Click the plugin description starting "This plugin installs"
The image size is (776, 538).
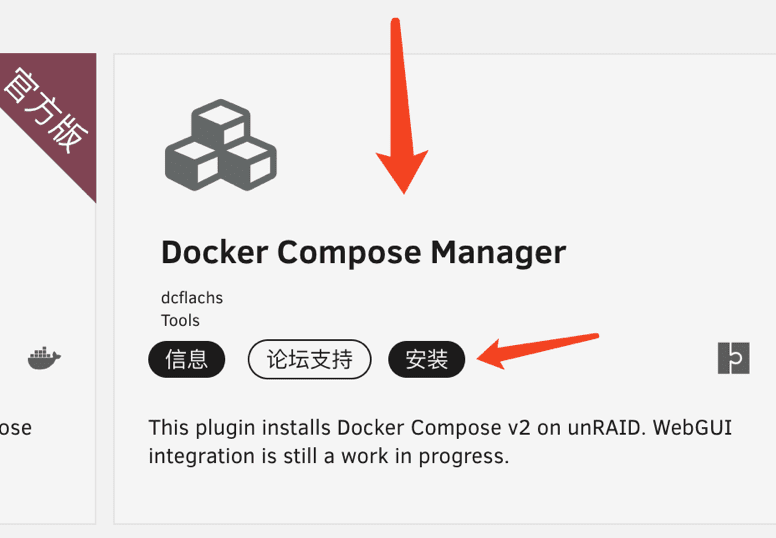click(x=440, y=442)
